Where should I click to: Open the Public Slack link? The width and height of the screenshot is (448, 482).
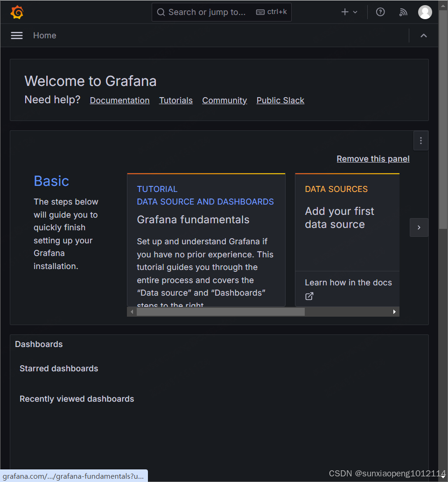280,100
